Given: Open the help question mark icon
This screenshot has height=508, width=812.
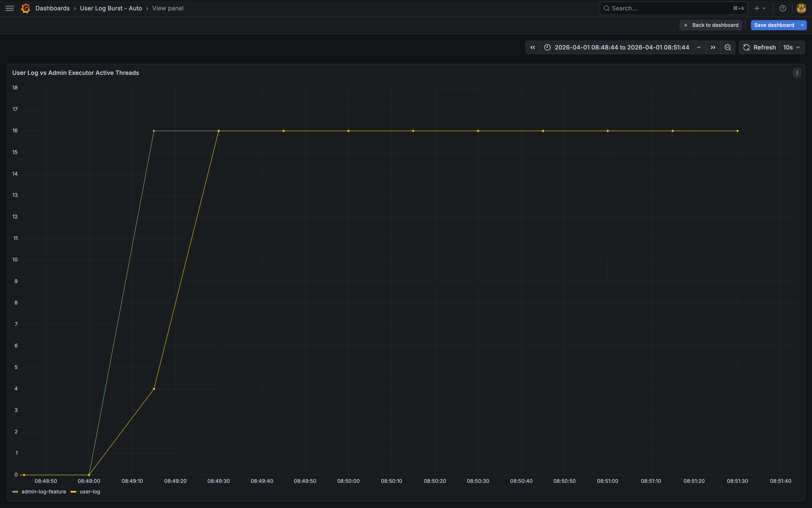Looking at the screenshot, I should [782, 8].
